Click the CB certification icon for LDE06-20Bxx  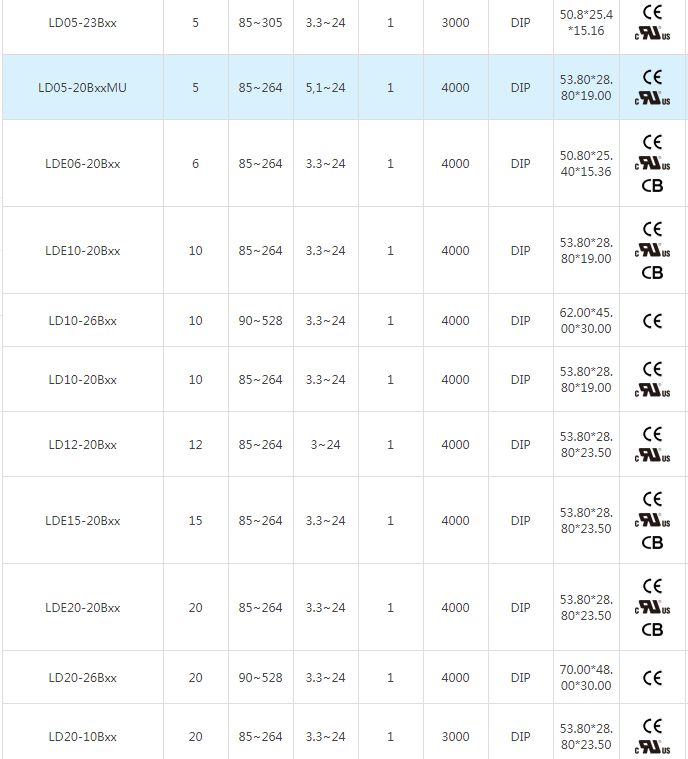[x=652, y=185]
